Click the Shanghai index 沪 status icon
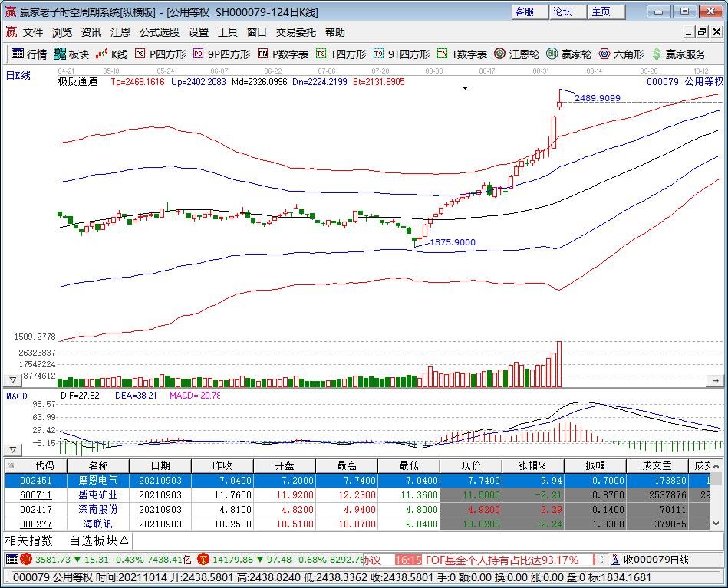The image size is (728, 588). click(26, 559)
